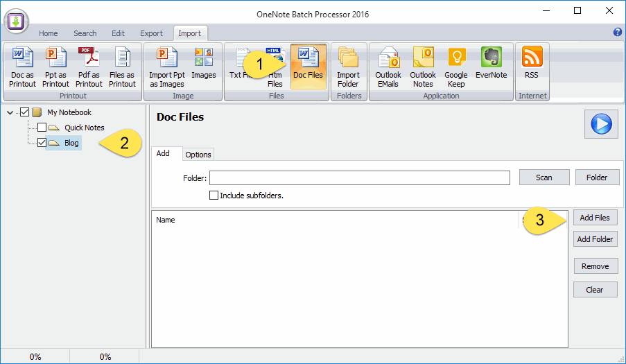Go to the Edit ribbon tab
The image size is (626, 364).
point(118,33)
